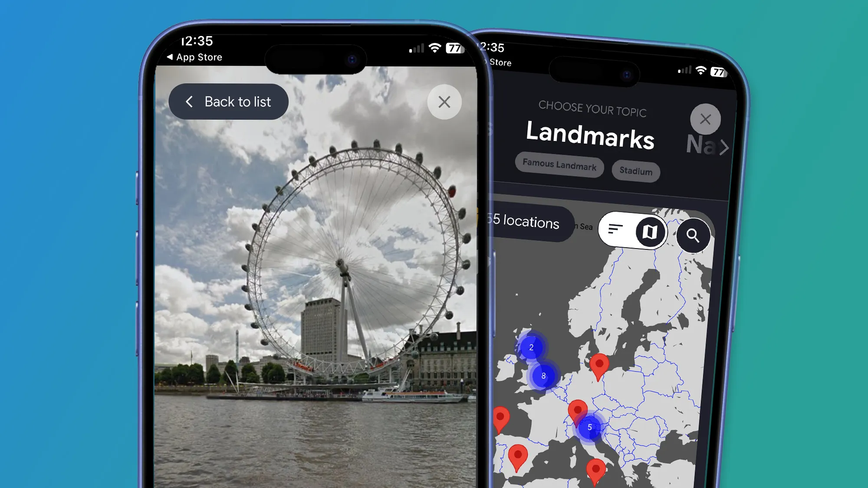Click the map pin cluster showing 8 locations
This screenshot has height=488, width=868.
tap(542, 375)
